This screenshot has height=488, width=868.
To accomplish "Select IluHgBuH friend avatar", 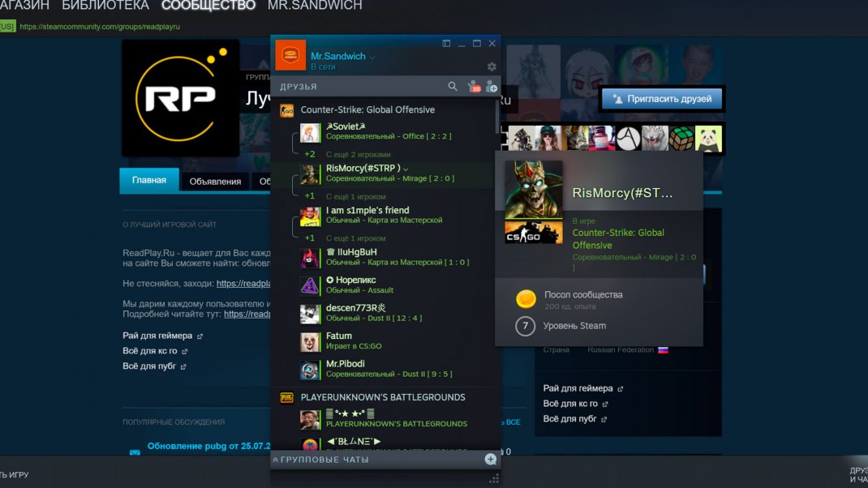I will (x=309, y=258).
